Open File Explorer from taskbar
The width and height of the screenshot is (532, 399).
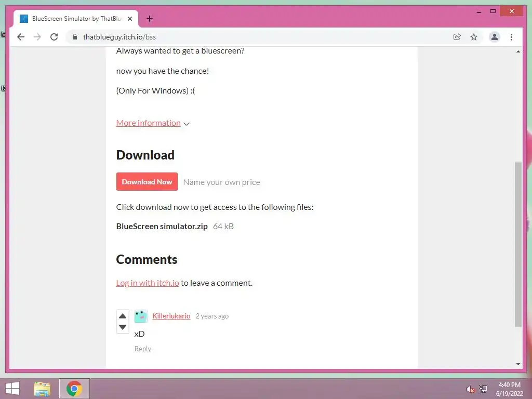click(x=42, y=389)
